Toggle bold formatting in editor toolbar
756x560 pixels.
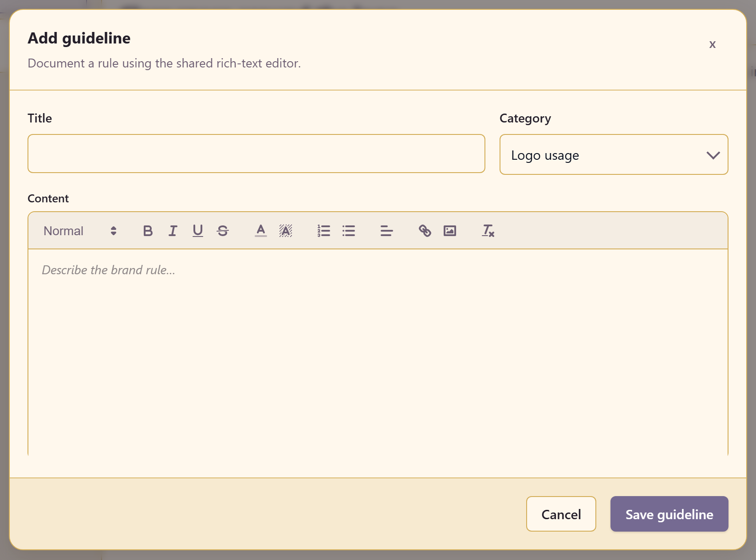point(148,231)
